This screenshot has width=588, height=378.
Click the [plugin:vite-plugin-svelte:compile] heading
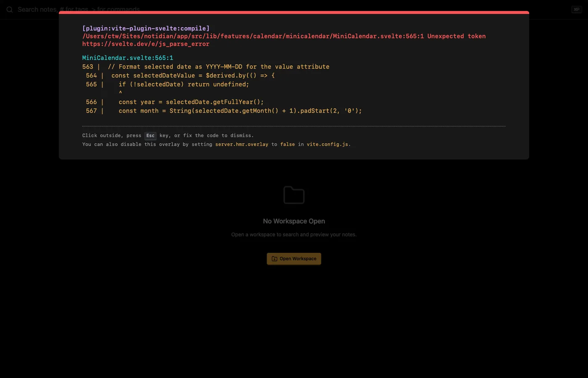point(146,29)
